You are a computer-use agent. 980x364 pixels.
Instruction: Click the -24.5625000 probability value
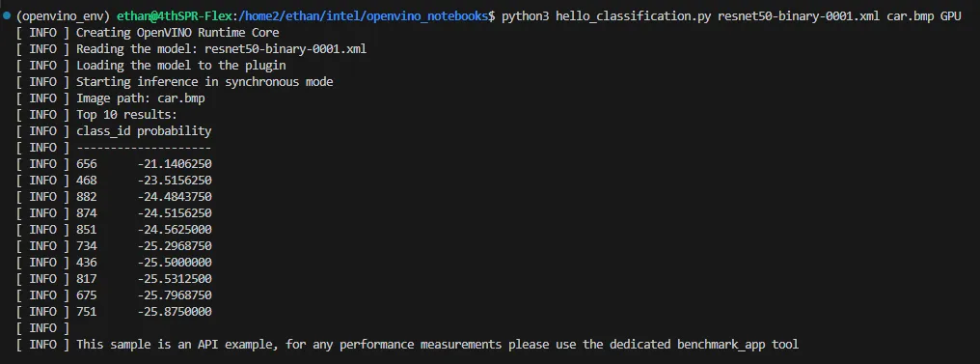pyautogui.click(x=175, y=229)
